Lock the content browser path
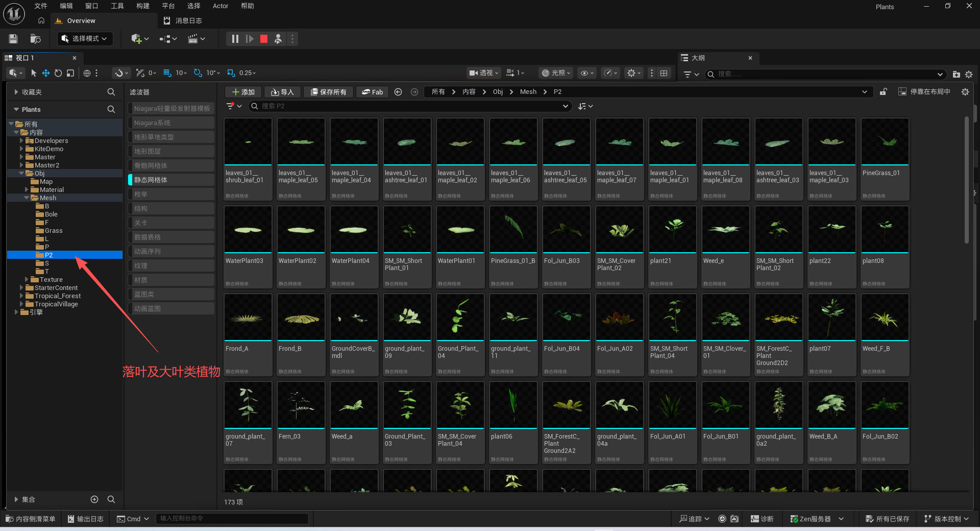The width and height of the screenshot is (980, 531). (884, 92)
